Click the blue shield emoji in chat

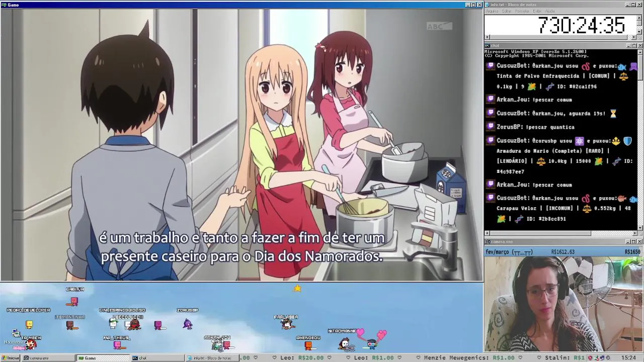click(x=627, y=141)
